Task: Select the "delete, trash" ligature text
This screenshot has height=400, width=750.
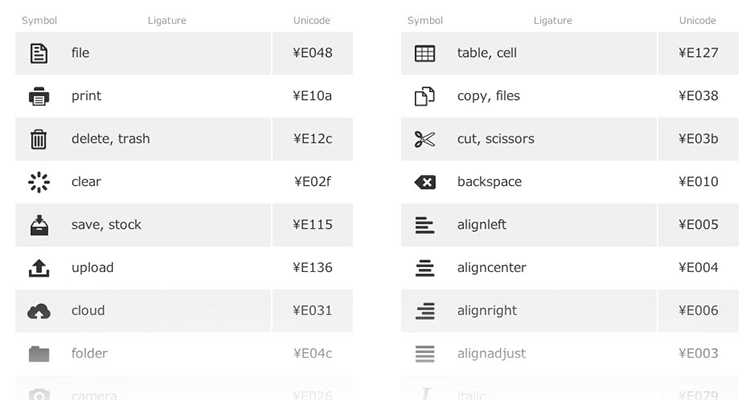Action: coord(110,139)
